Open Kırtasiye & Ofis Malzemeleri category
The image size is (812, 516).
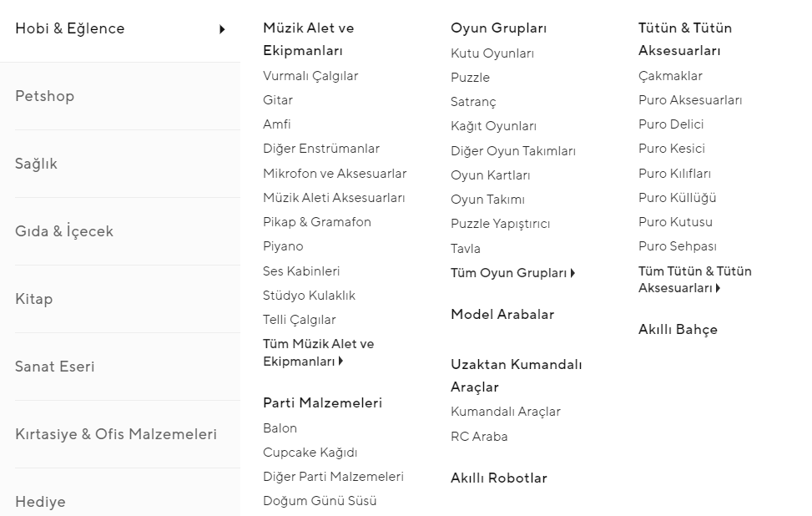[x=116, y=434]
